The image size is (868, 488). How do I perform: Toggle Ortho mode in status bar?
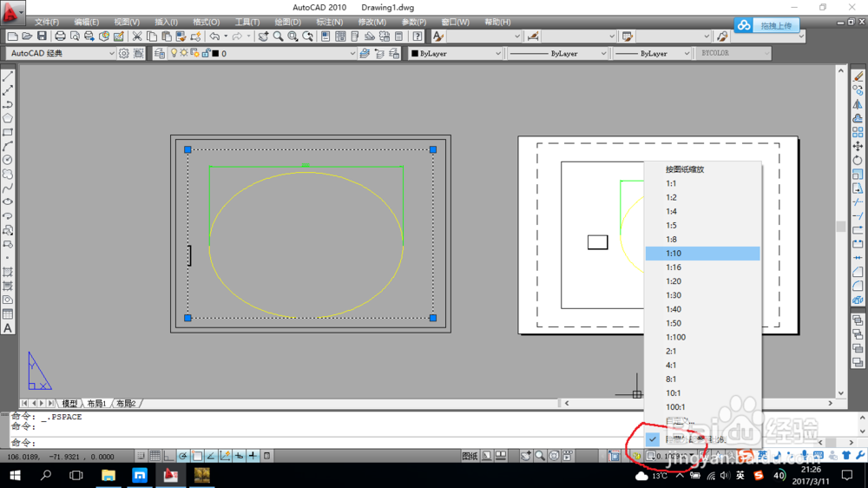tap(169, 456)
